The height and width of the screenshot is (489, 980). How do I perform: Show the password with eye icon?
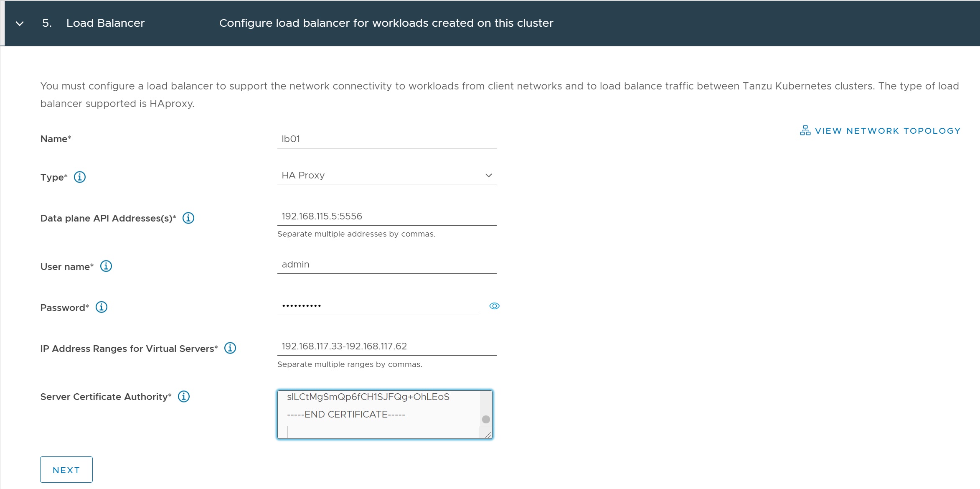[494, 306]
